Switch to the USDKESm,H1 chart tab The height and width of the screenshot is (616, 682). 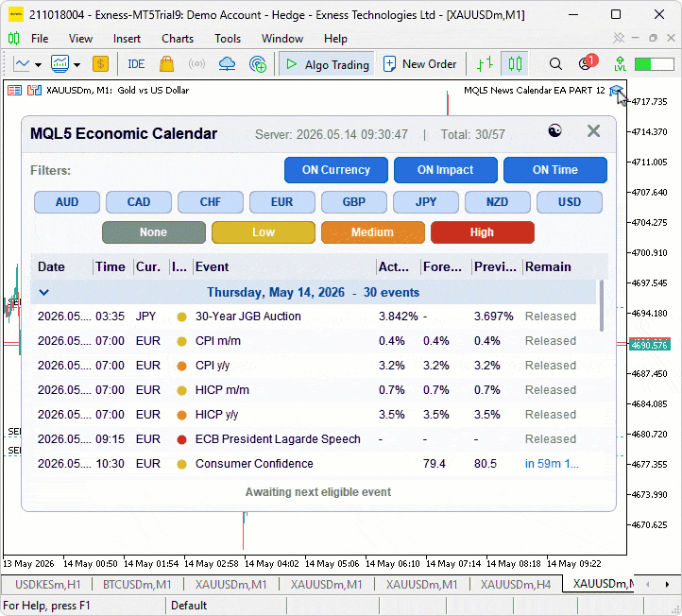[48, 585]
